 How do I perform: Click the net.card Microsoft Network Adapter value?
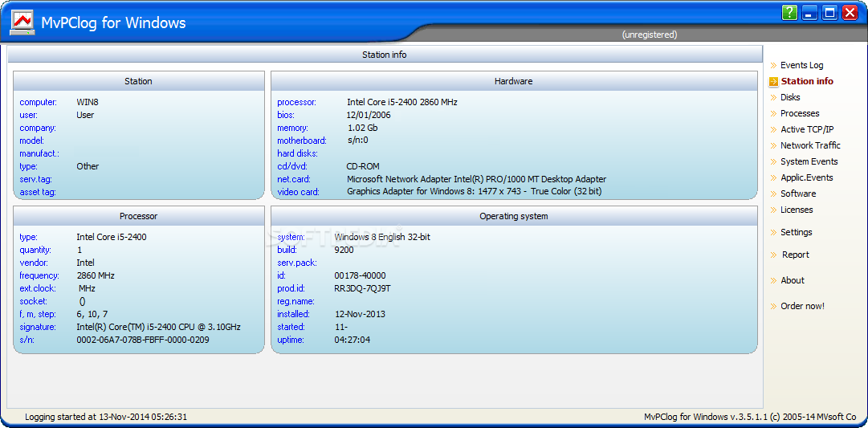tap(476, 179)
